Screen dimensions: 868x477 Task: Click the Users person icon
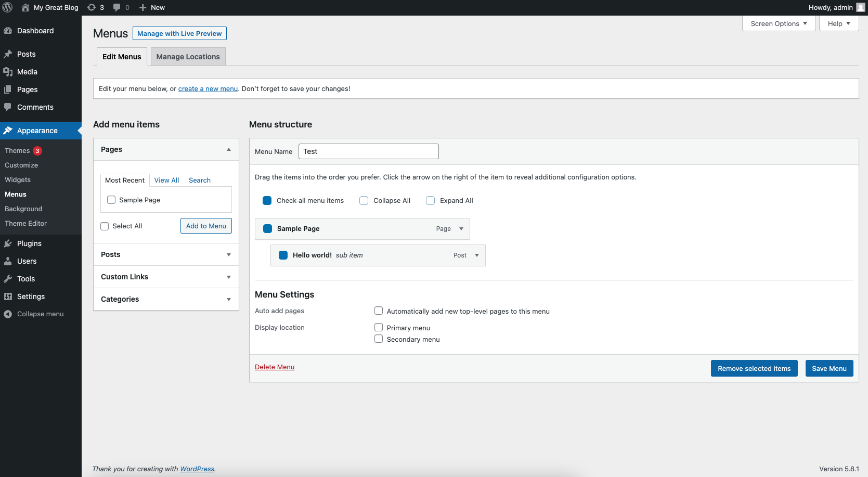[x=8, y=261]
